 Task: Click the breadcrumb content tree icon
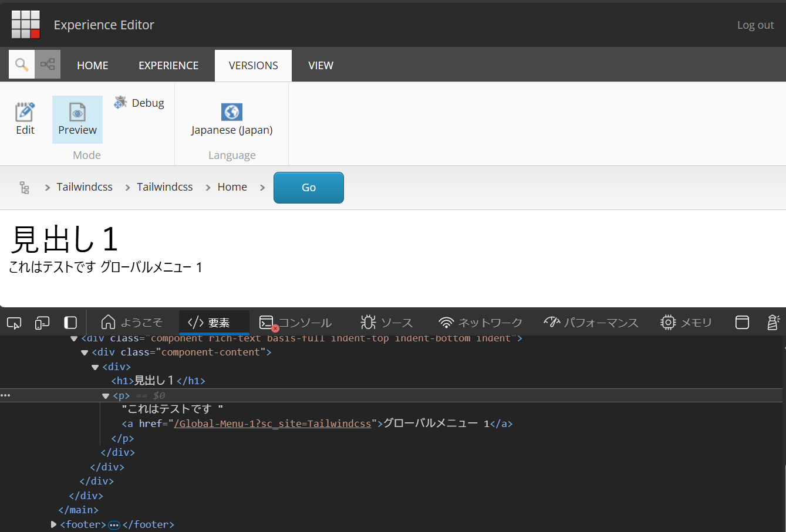tap(24, 188)
